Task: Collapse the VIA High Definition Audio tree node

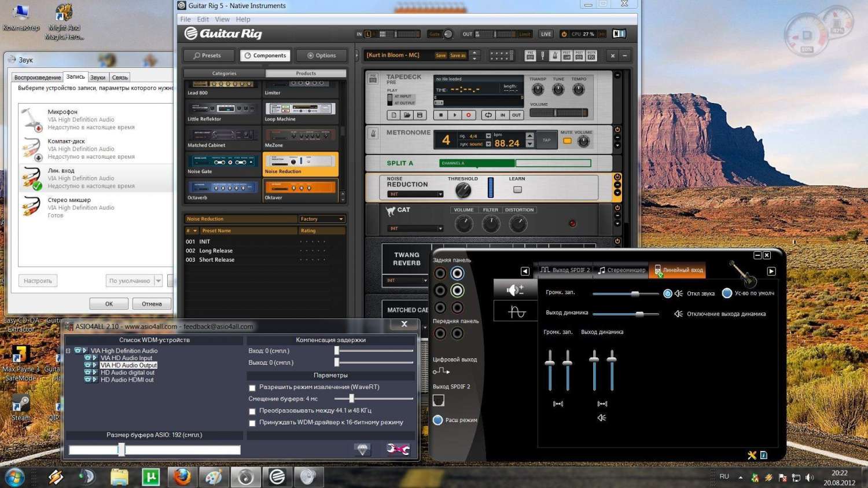Action: click(x=68, y=351)
